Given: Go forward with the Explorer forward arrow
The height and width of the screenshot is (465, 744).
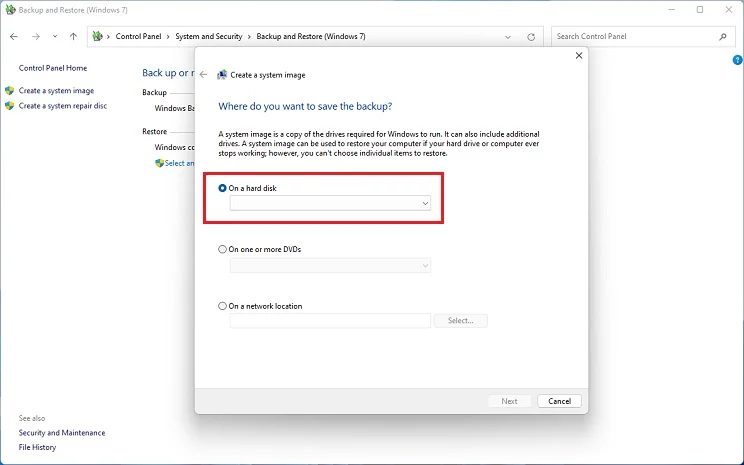Looking at the screenshot, I should [x=36, y=37].
